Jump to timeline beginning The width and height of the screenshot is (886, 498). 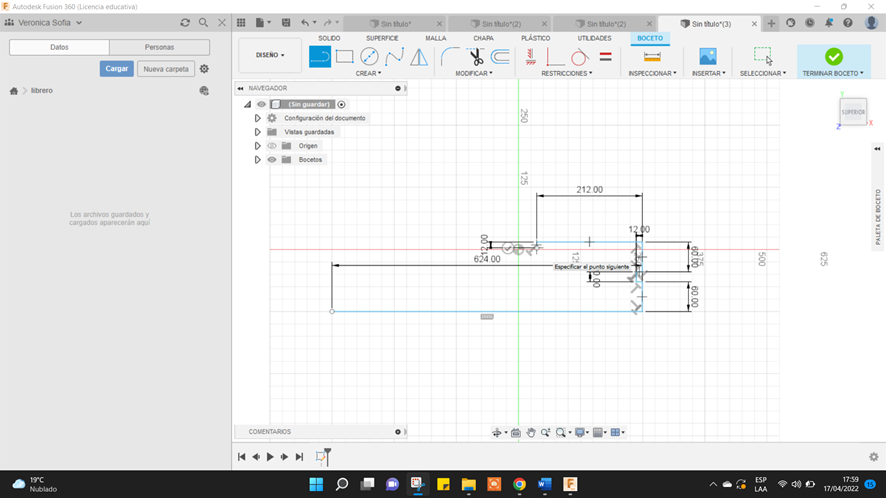241,457
